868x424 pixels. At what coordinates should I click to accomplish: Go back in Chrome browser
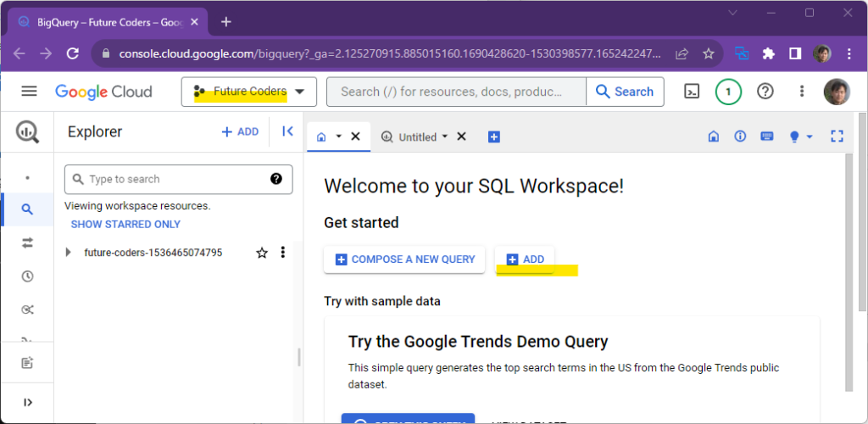[19, 53]
